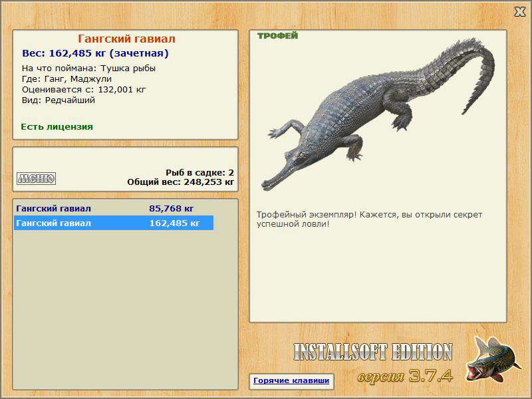This screenshot has height=399, width=532.
Task: Click the Вид: Редчайший line
Action: coord(59,100)
